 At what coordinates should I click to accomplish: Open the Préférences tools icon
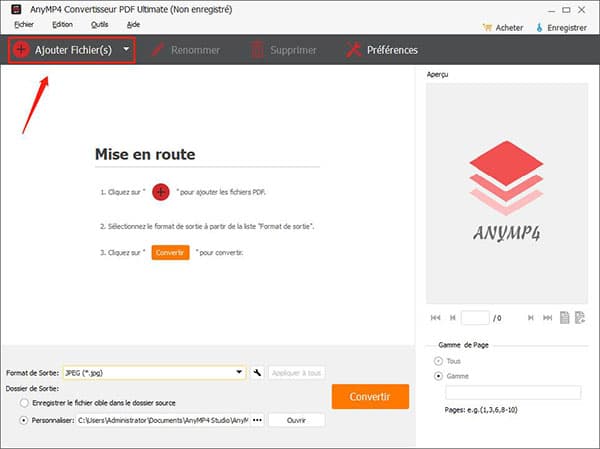353,49
